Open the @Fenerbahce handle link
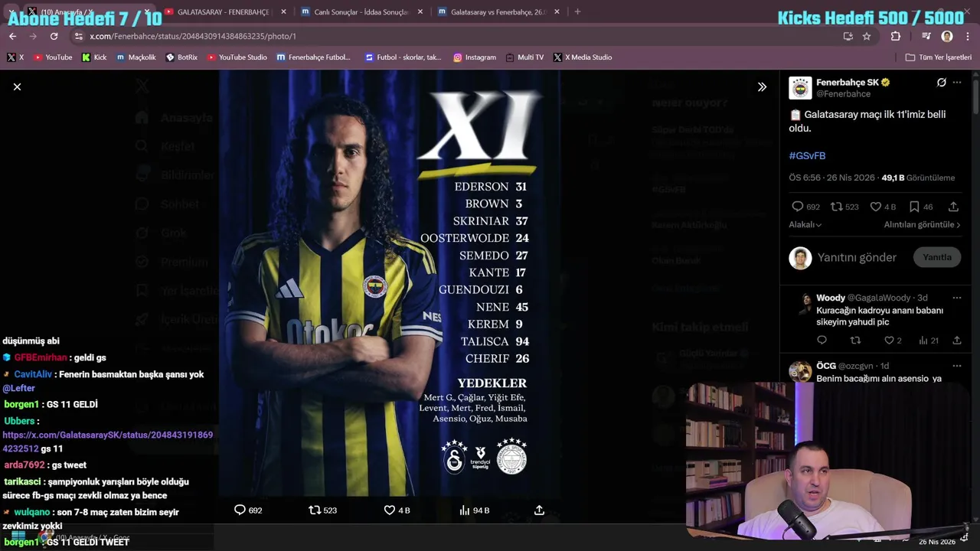Screen dimensions: 980x551 (843, 94)
